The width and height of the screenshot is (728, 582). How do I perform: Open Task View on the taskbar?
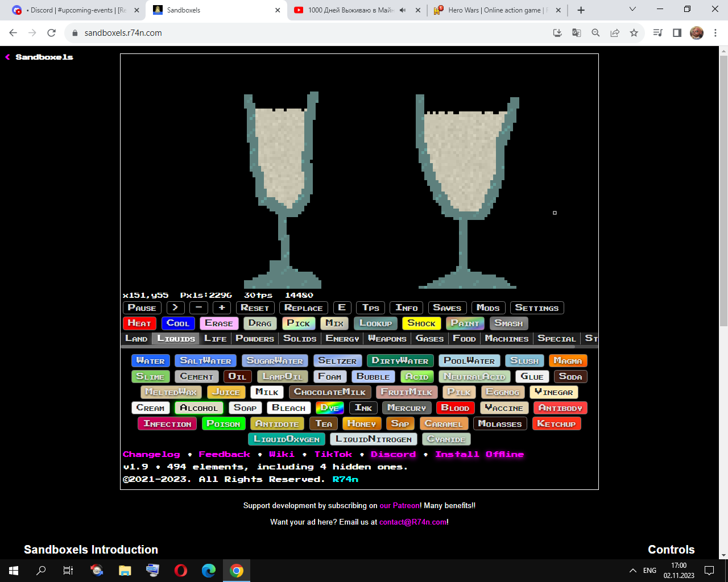68,571
